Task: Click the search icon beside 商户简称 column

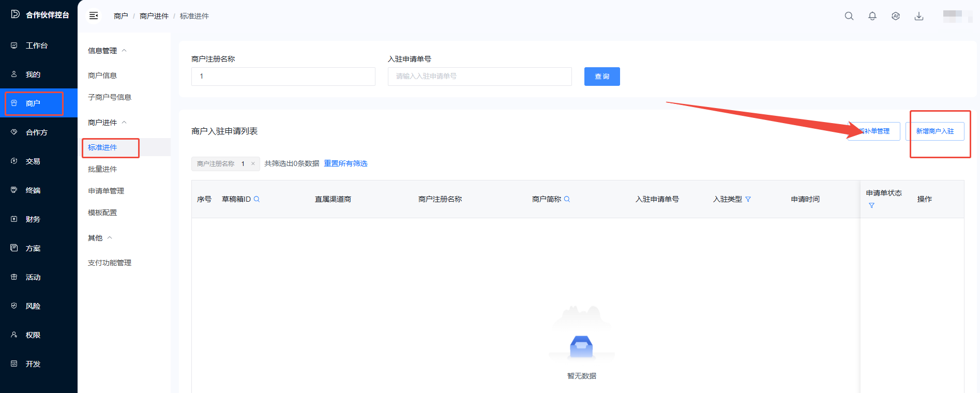Action: point(567,199)
